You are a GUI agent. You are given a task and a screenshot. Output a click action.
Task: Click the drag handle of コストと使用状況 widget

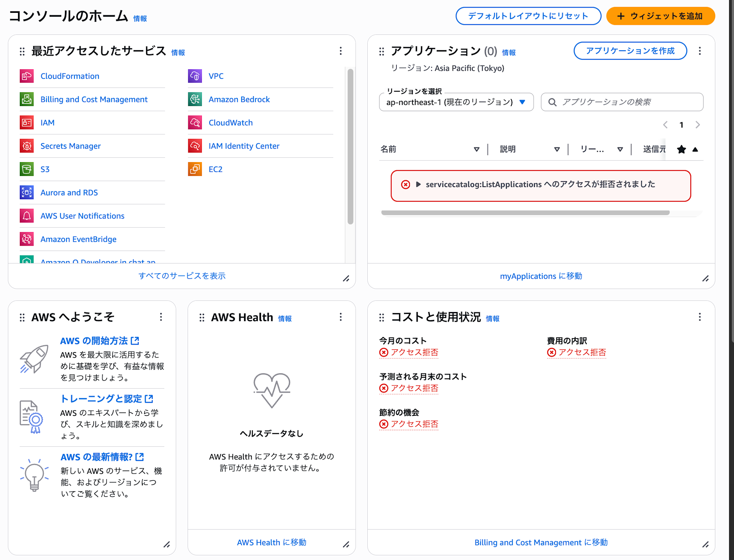click(382, 317)
